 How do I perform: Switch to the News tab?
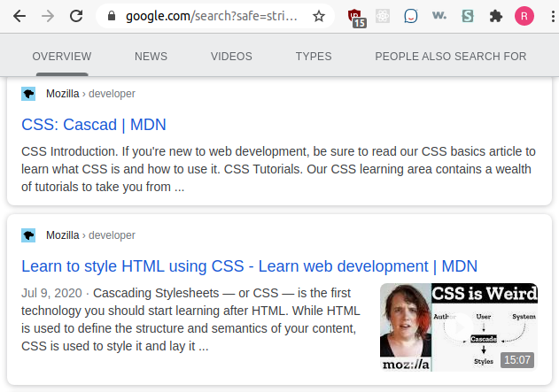coord(151,57)
